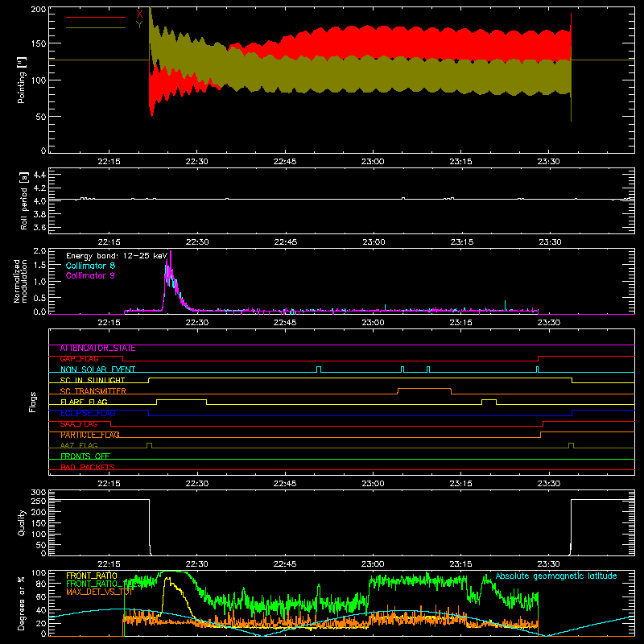Click the AAZ_FLAG pulse near 22:22
The image size is (644, 644).
(150, 445)
